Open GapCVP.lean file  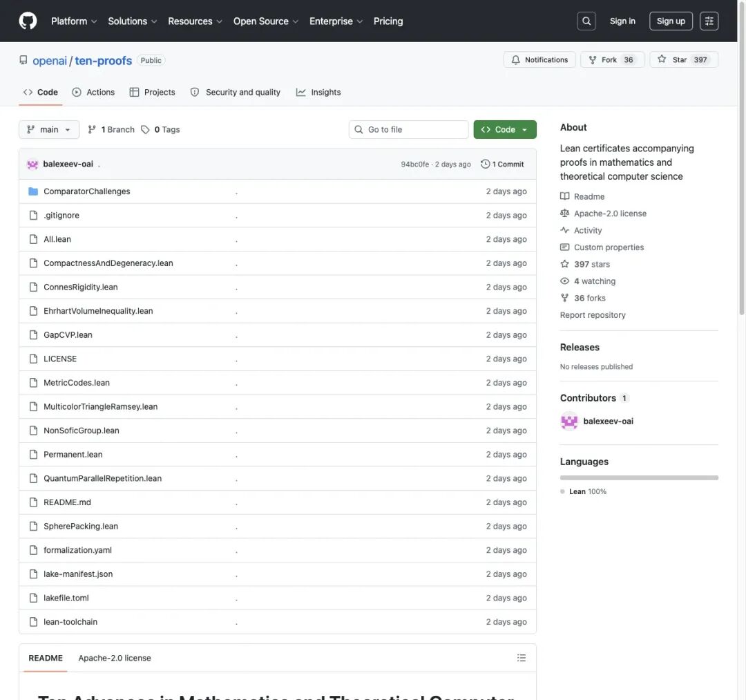[68, 334]
